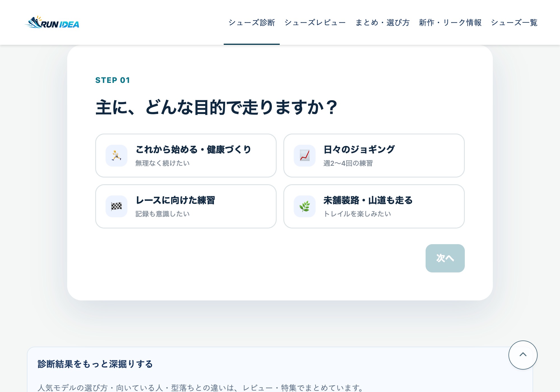
Task: Open the シューズ一覧 nav item
Action: point(514,22)
